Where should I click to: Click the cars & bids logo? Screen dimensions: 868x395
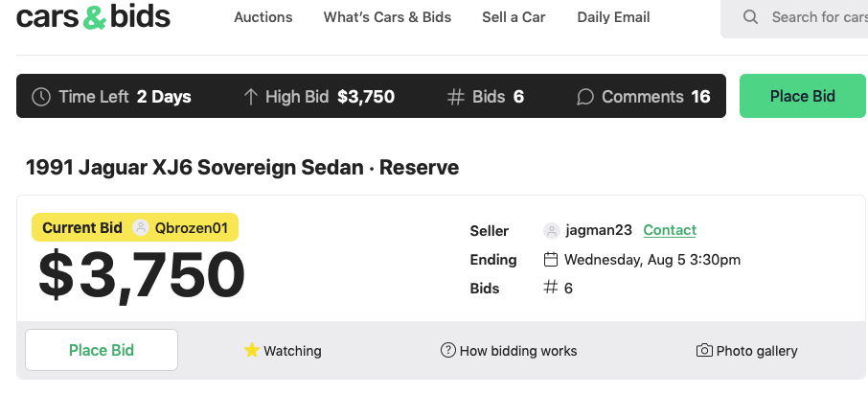pos(93,17)
